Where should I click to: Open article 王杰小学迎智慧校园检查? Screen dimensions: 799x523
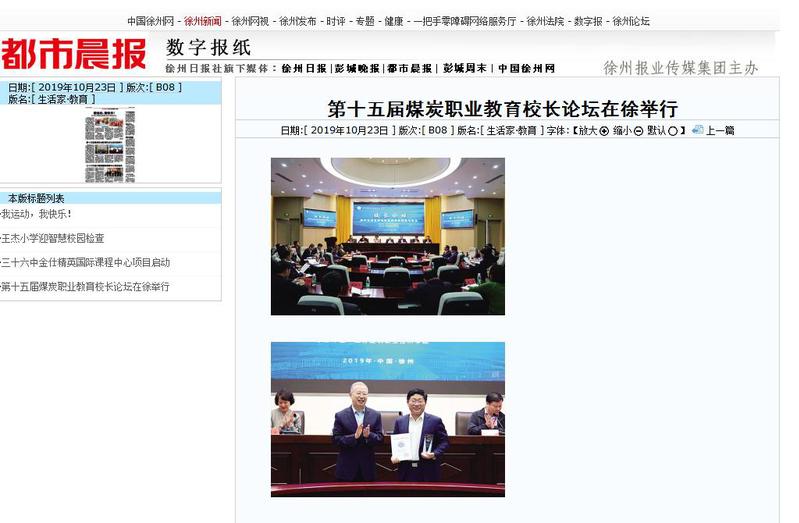click(x=53, y=239)
